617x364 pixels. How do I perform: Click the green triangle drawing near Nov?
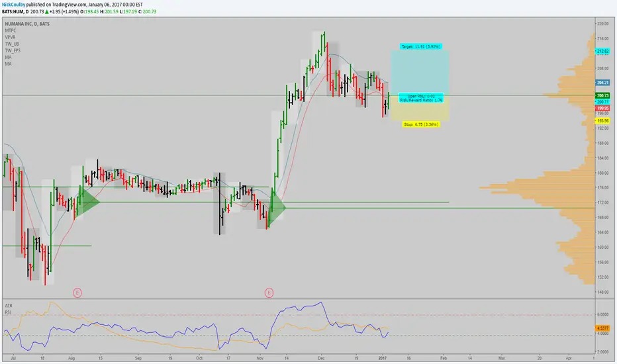[276, 207]
